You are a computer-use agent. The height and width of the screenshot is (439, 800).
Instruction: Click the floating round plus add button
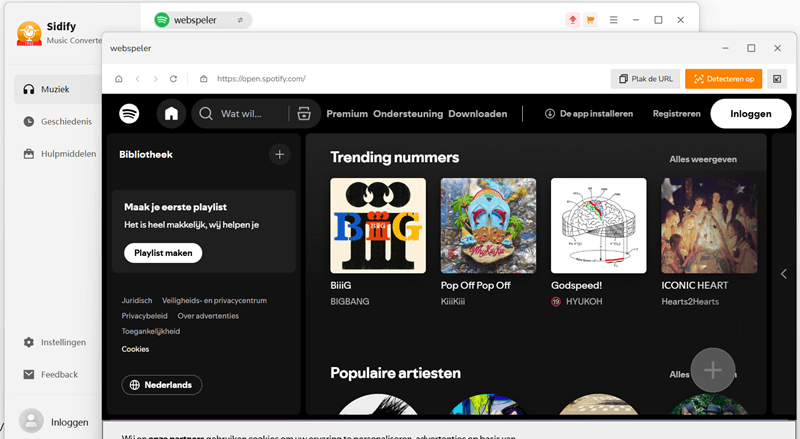coord(713,370)
